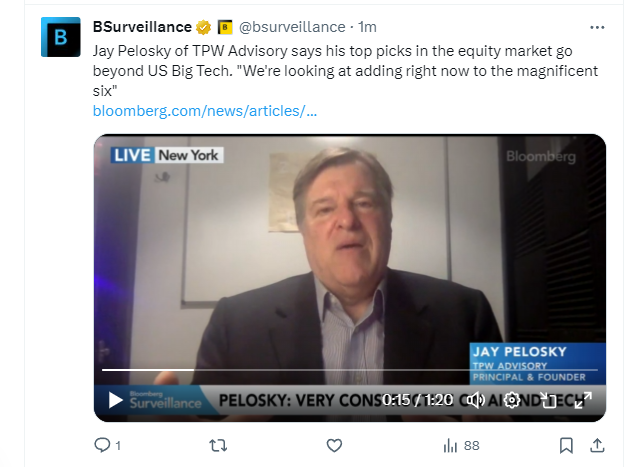The image size is (629, 467).
Task: Open video settings gear
Action: 512,400
